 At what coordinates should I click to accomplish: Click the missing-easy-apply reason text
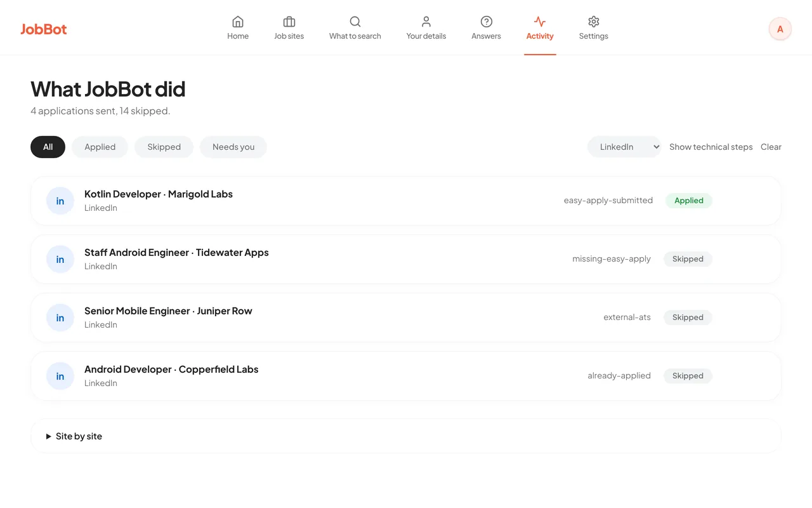coord(612,259)
